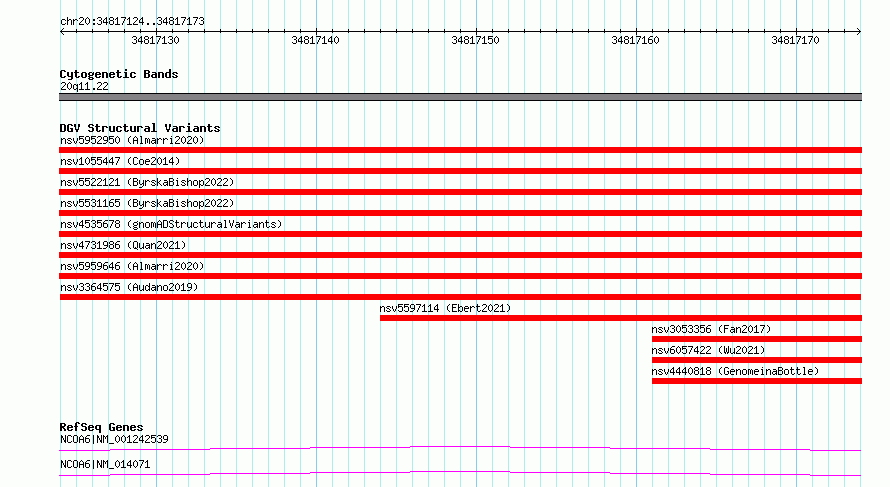Open variant nsv1055447 (Coe2014) label
This screenshot has height=487, width=890.
tap(120, 161)
